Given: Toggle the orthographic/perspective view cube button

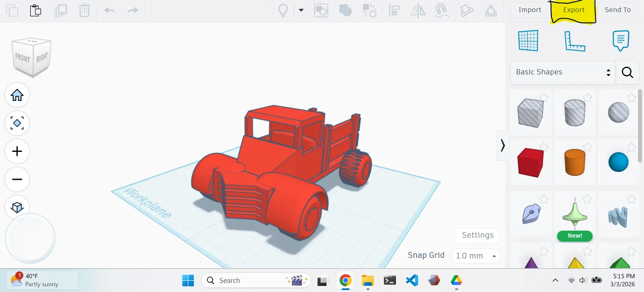Looking at the screenshot, I should click(x=17, y=207).
